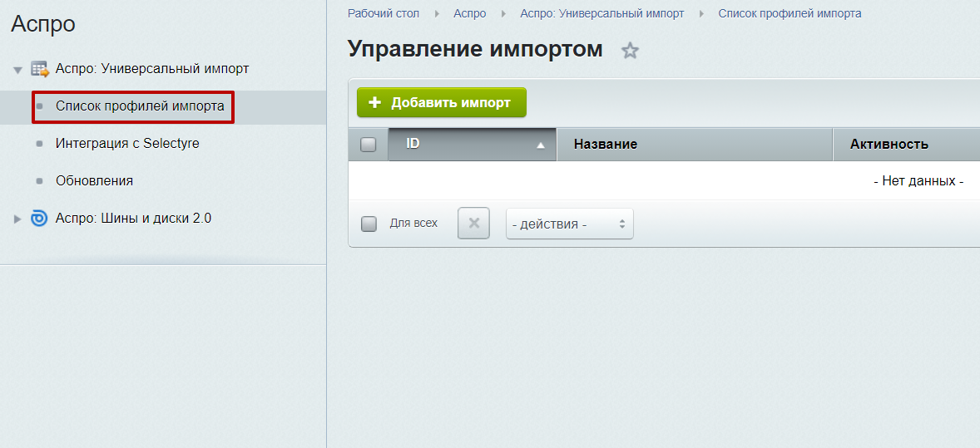Open the Обновления sidebar item
The height and width of the screenshot is (448, 980).
point(94,180)
